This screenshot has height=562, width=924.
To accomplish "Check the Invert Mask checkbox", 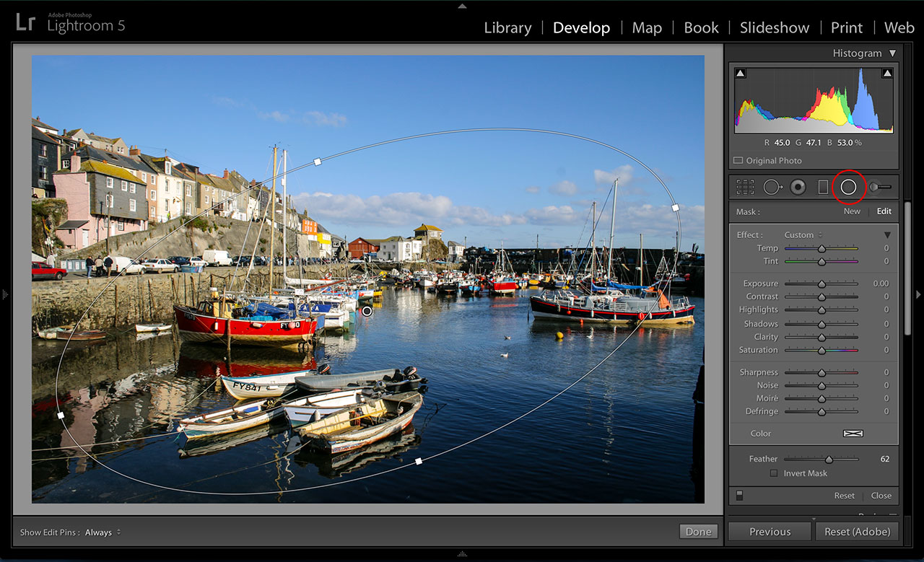I will [774, 473].
